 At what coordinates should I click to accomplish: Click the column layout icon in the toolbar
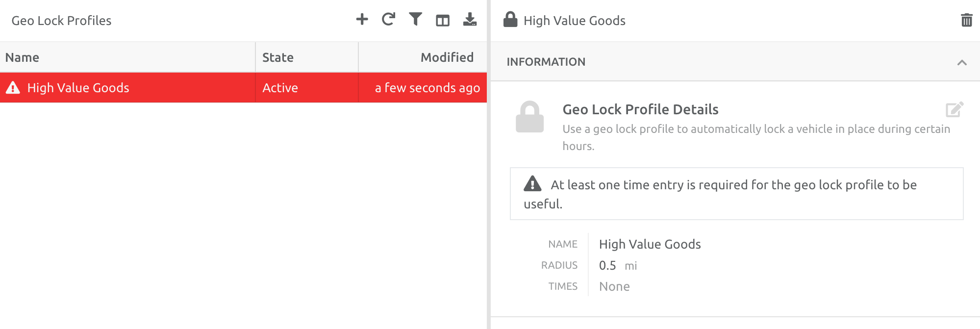point(442,20)
